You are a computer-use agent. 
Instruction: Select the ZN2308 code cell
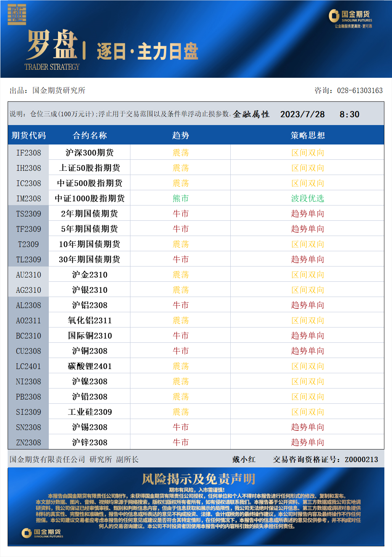[29, 442]
